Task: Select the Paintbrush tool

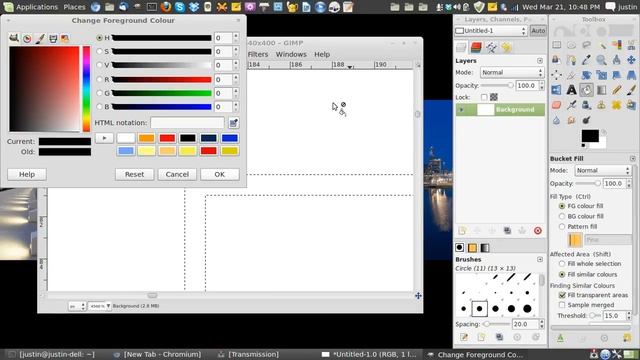Action: (x=631, y=90)
